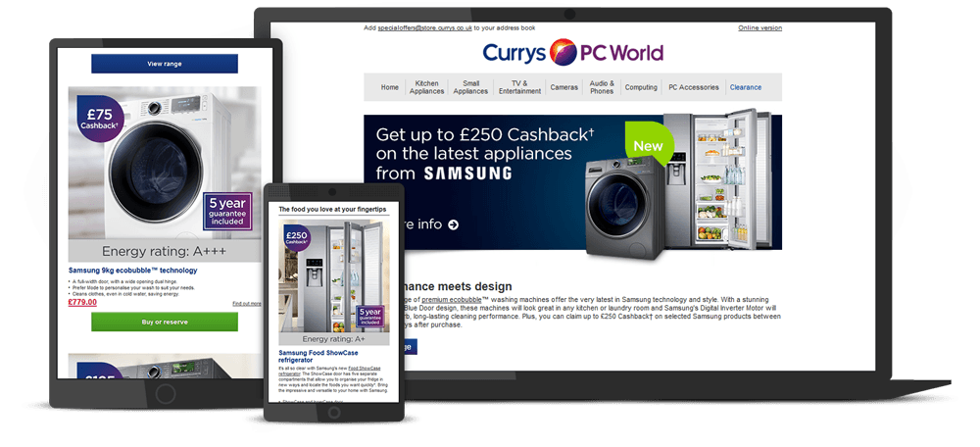Image resolution: width=980 pixels, height=447 pixels.
Task: Open the Cameras nav item
Action: (563, 87)
